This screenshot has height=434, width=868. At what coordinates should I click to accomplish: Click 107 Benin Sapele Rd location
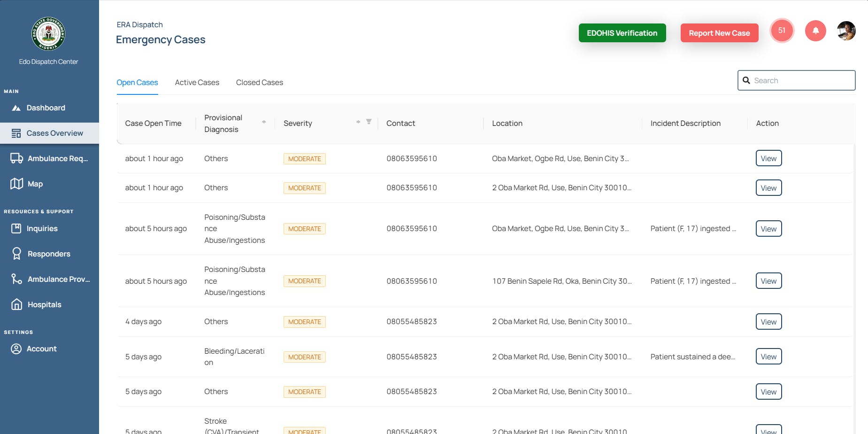click(x=562, y=281)
